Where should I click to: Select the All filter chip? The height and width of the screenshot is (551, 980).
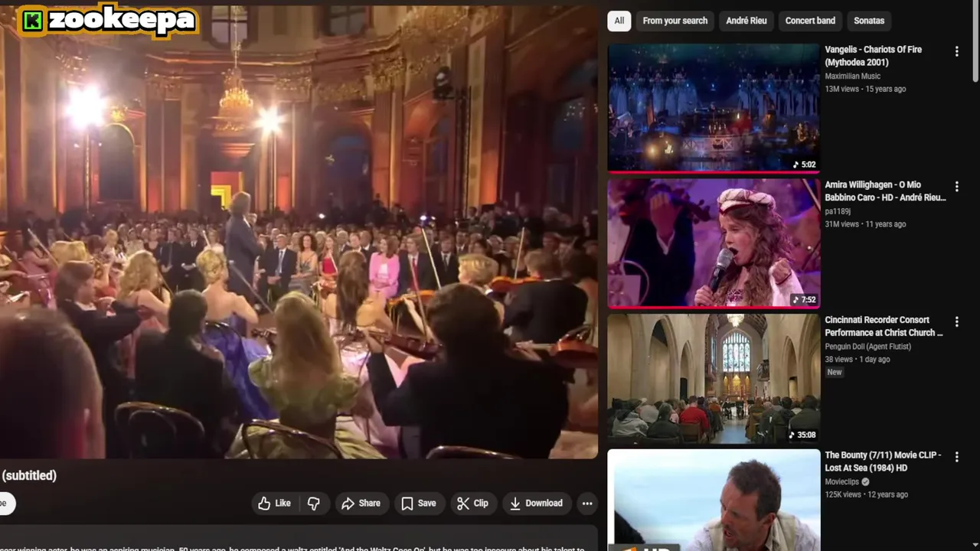(619, 21)
